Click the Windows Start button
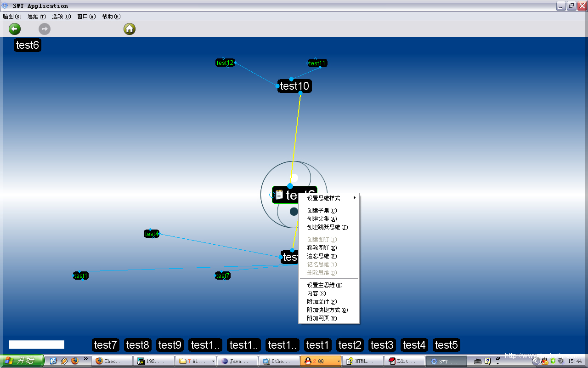588x368 pixels. coord(22,361)
